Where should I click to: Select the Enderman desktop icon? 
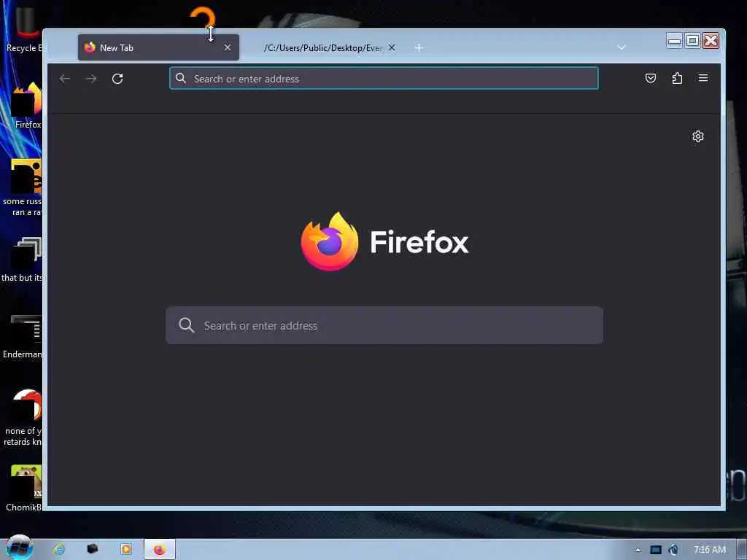[22, 335]
